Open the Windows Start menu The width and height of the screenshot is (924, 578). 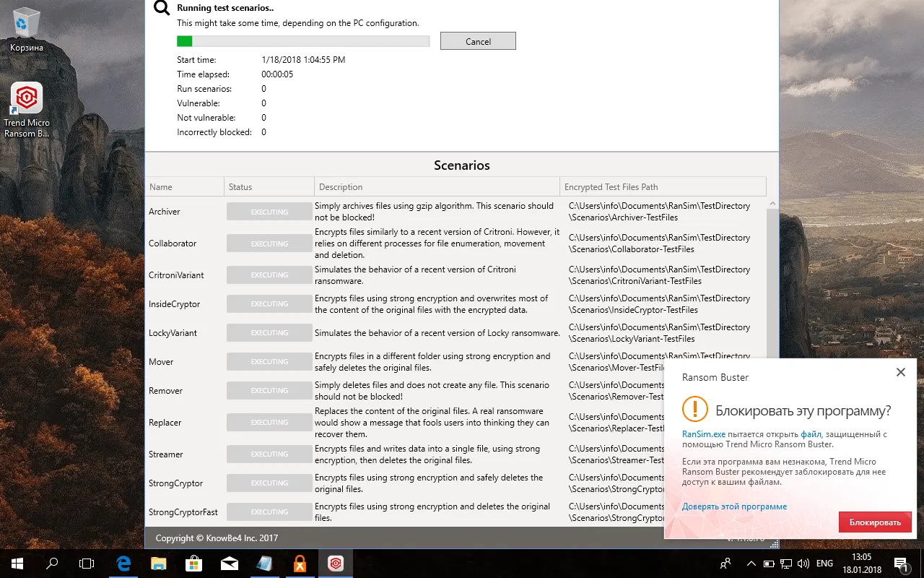click(x=17, y=563)
